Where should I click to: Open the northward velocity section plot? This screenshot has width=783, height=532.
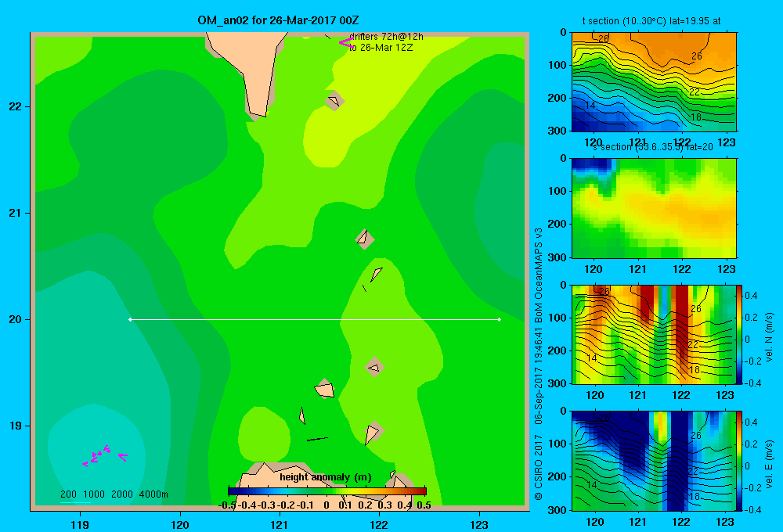(654, 335)
